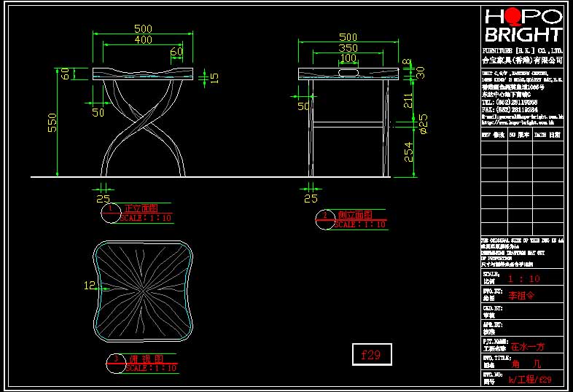Screen dimensions: 573x392
Task: Click the 211 vertical dimension text
Action: click(408, 101)
